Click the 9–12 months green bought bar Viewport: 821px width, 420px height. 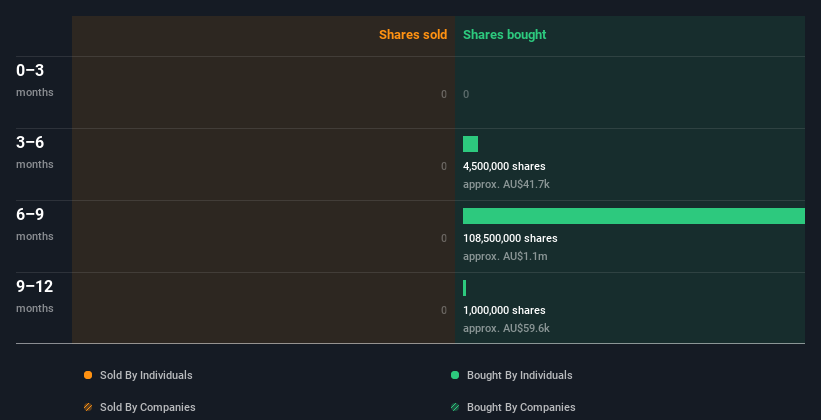click(464, 288)
